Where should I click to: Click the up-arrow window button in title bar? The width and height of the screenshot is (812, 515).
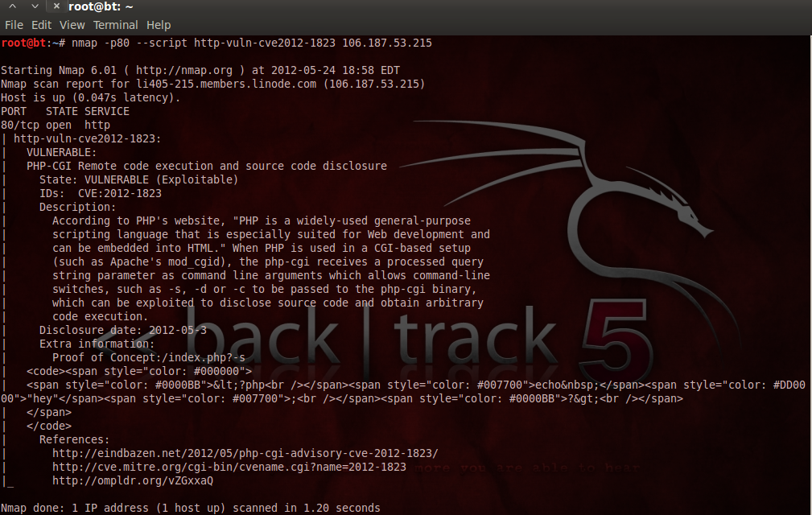(x=12, y=6)
